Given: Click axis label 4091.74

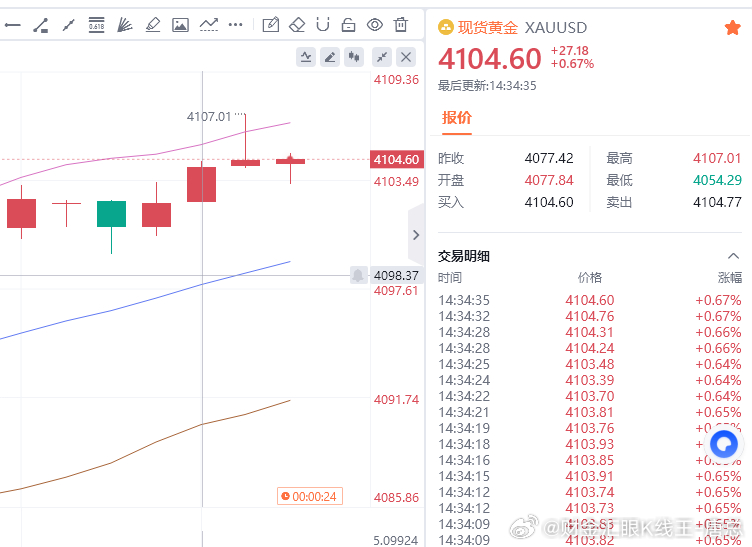Looking at the screenshot, I should pos(396,400).
